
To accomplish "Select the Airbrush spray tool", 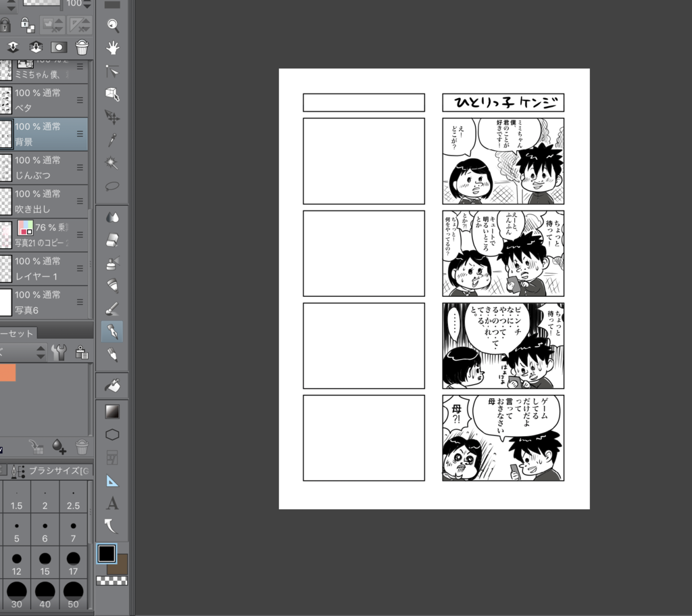I will [x=113, y=263].
